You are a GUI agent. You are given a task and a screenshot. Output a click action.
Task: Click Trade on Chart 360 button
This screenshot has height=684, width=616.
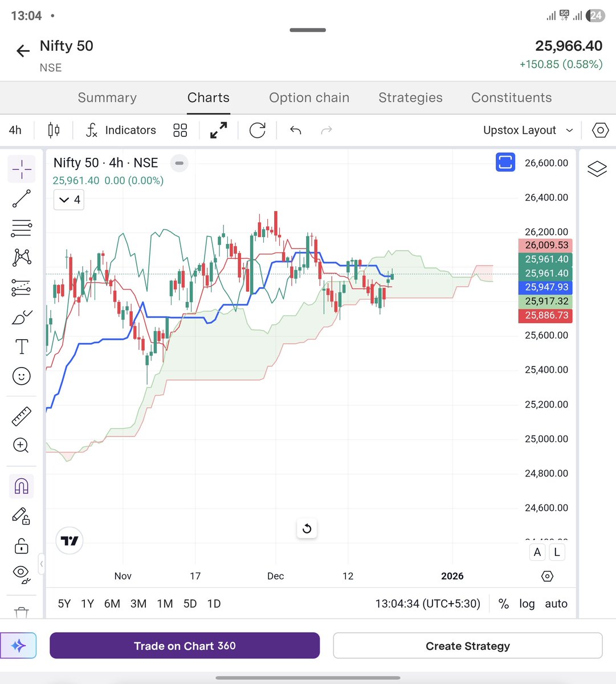coord(185,646)
